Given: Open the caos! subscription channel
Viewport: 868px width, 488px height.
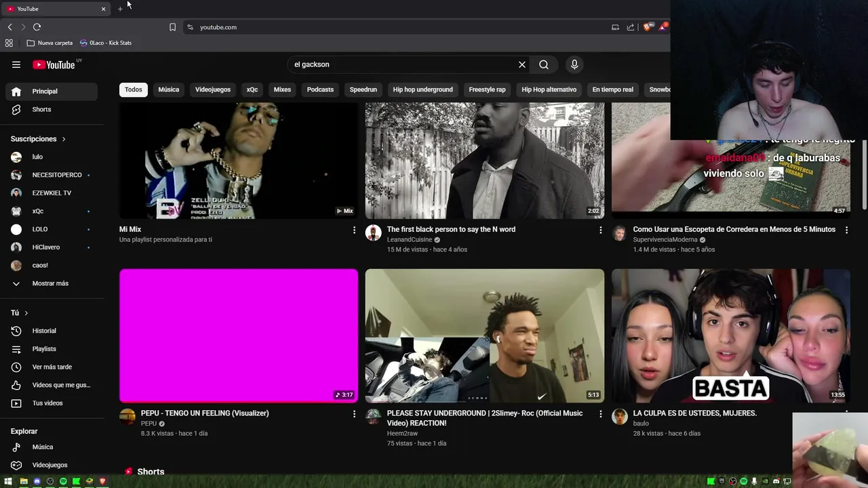Looking at the screenshot, I should [x=52, y=265].
